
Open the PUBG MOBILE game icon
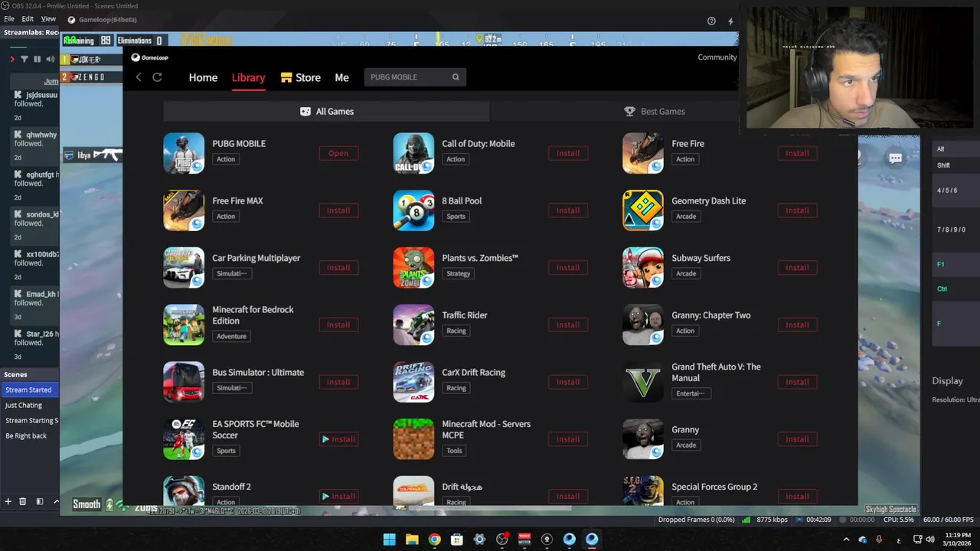pyautogui.click(x=184, y=153)
